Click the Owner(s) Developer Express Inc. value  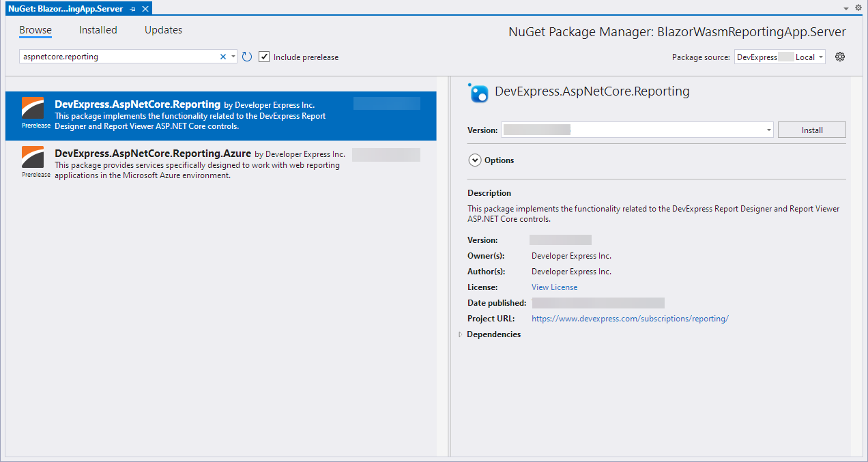point(571,256)
